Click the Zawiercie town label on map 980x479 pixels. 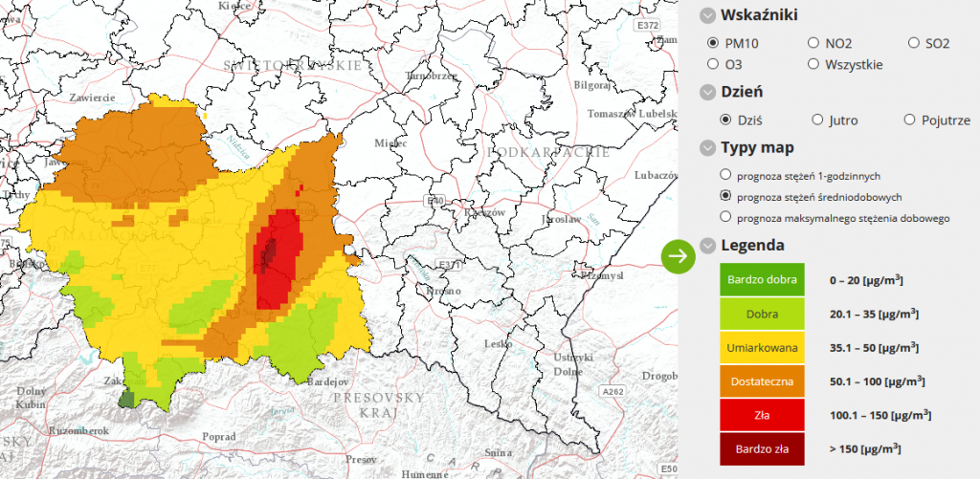[93, 98]
